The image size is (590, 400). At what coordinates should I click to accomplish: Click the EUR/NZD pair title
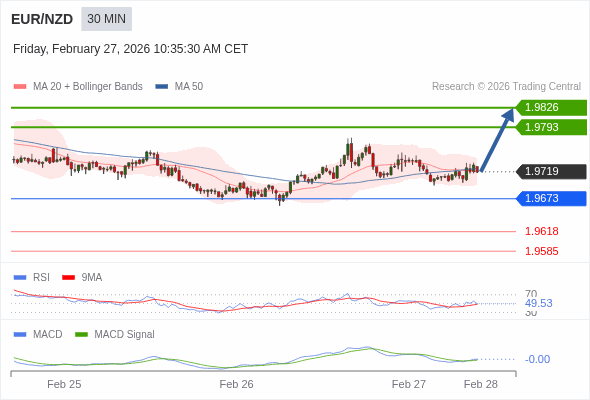[x=42, y=19]
